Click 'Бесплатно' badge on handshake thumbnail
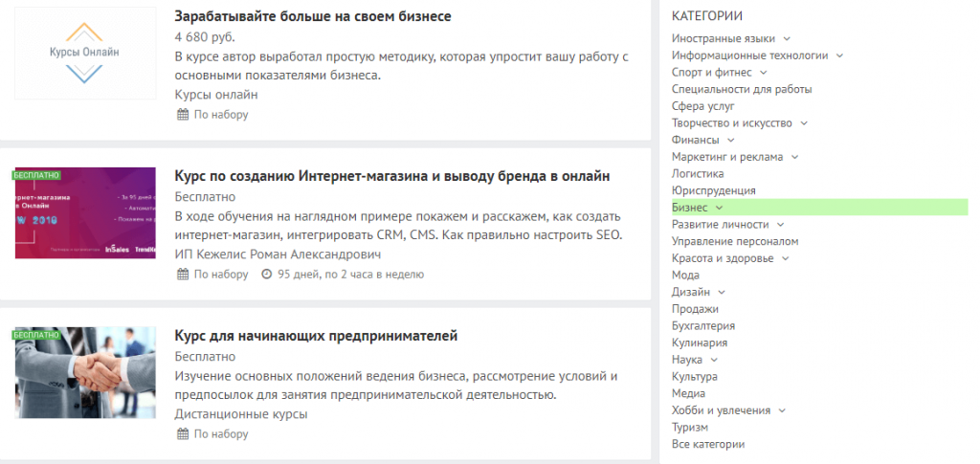Screen dimensions: 980x464 [36, 335]
